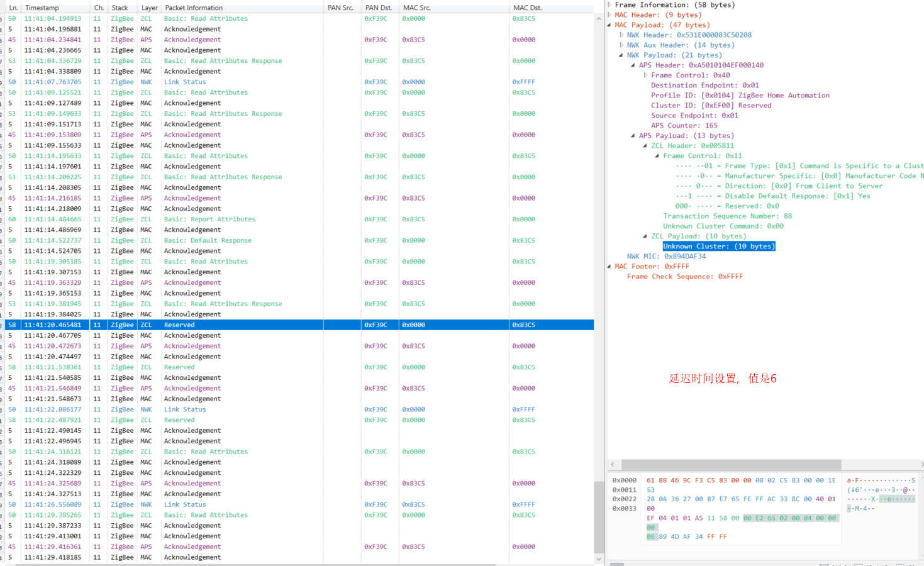Select APS Acknowledgement at 11:41:04.234841

pyautogui.click(x=299, y=40)
